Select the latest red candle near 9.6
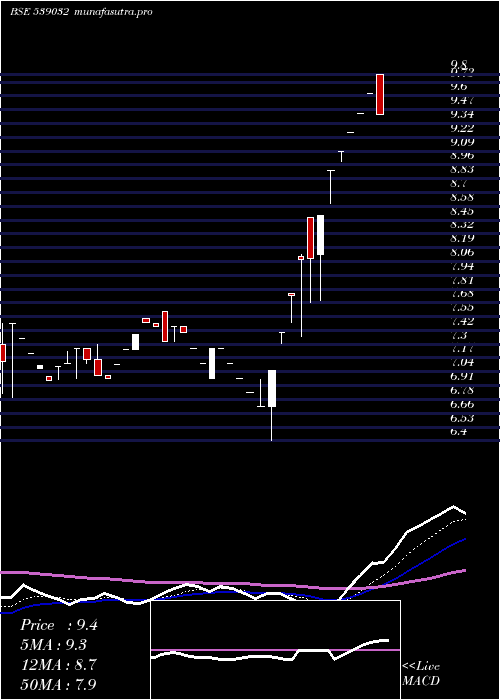The width and height of the screenshot is (500, 700). coord(380,94)
